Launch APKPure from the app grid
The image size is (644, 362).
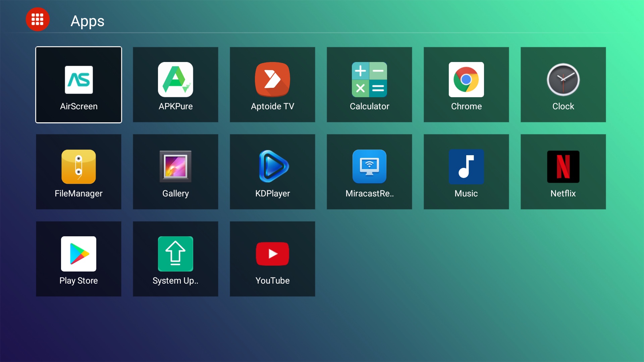[x=175, y=84]
